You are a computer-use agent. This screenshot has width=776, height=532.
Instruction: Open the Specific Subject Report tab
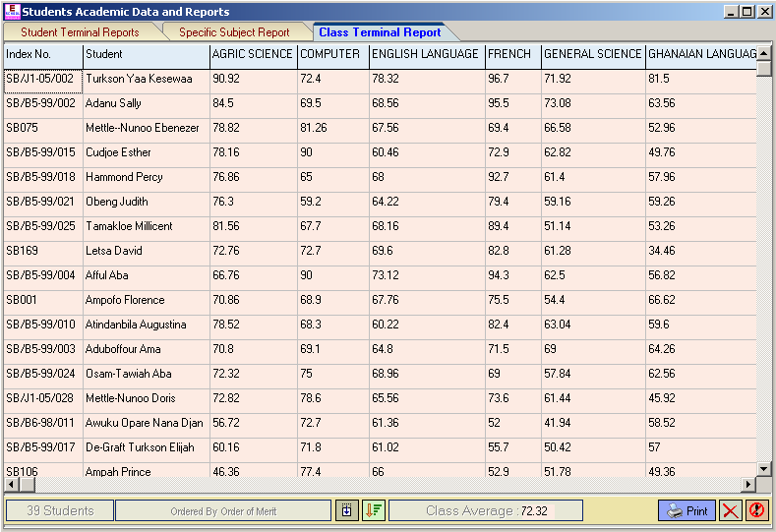click(x=234, y=32)
